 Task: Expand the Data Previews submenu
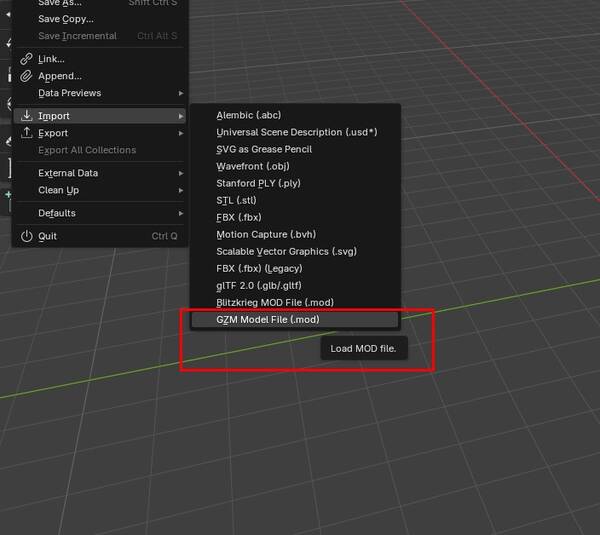click(x=100, y=93)
